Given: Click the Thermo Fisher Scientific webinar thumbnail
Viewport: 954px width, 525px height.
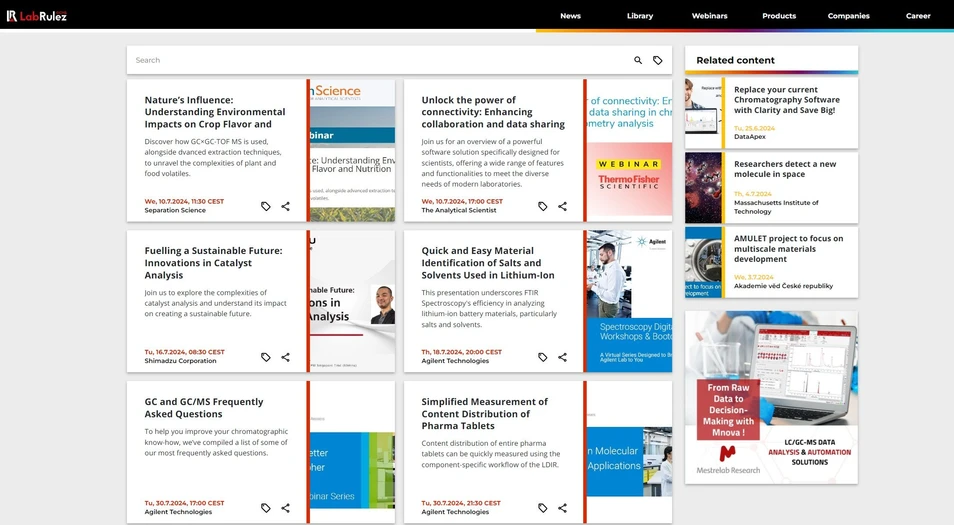Looking at the screenshot, I should (629, 150).
